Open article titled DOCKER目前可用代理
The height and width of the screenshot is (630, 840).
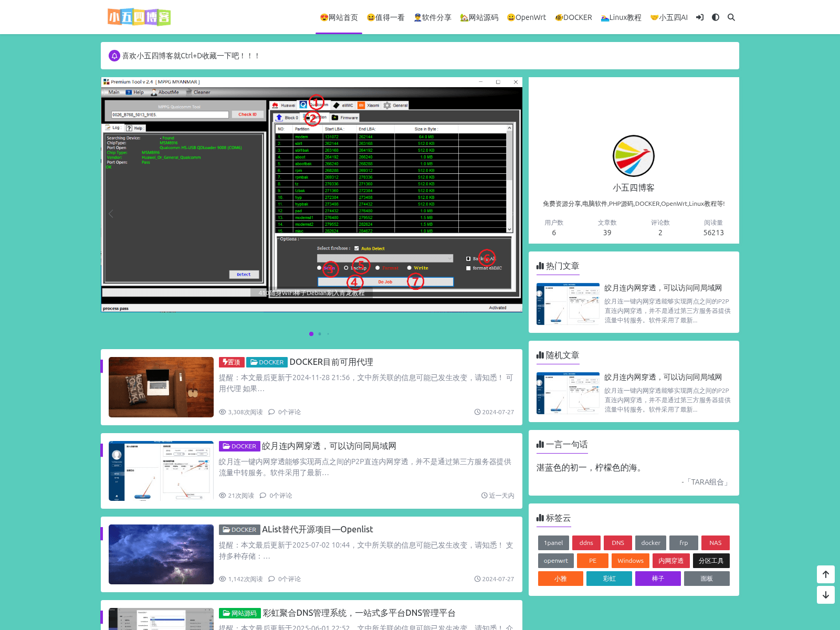click(331, 362)
